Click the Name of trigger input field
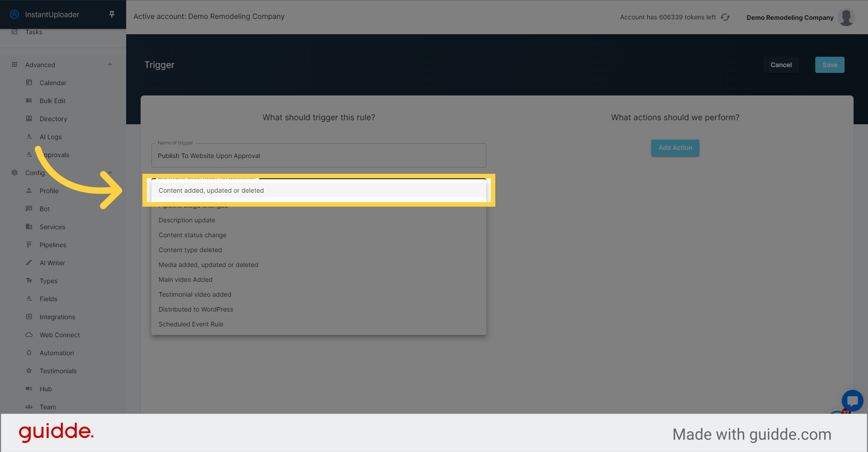 point(319,155)
